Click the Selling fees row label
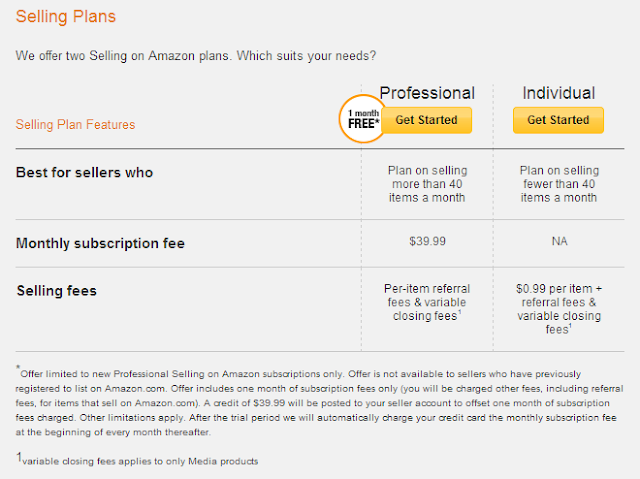Screen dimensions: 640x479 tap(56, 291)
